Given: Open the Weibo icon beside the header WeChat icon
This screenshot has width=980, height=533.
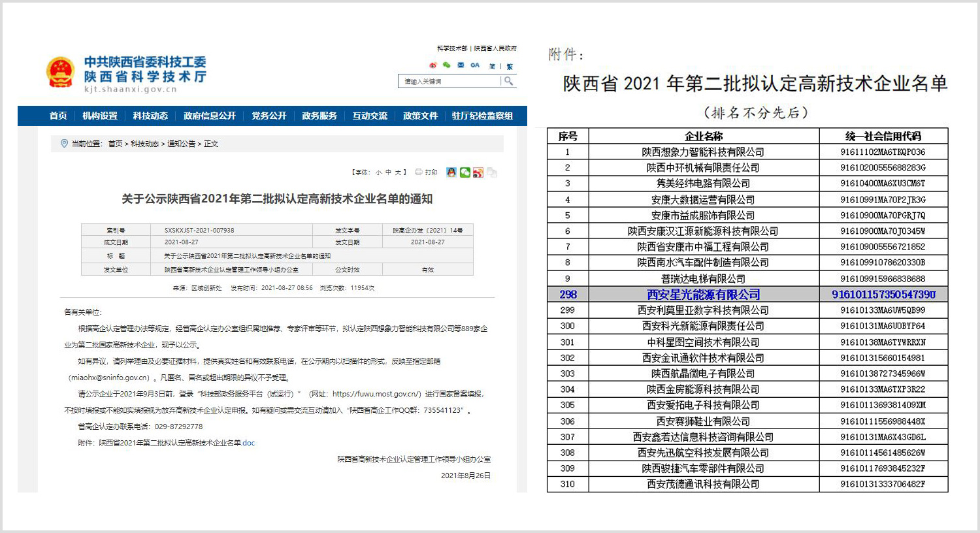Looking at the screenshot, I should (433, 65).
